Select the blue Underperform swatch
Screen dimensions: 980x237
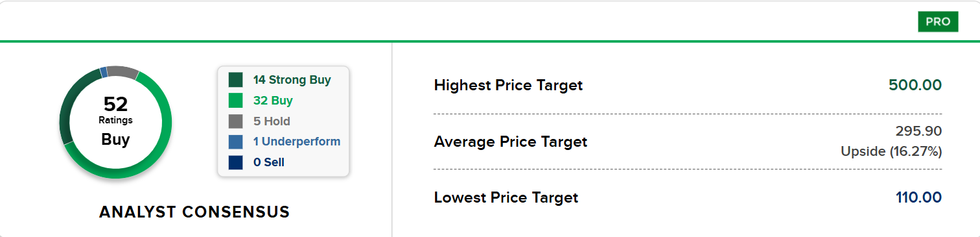tap(235, 142)
